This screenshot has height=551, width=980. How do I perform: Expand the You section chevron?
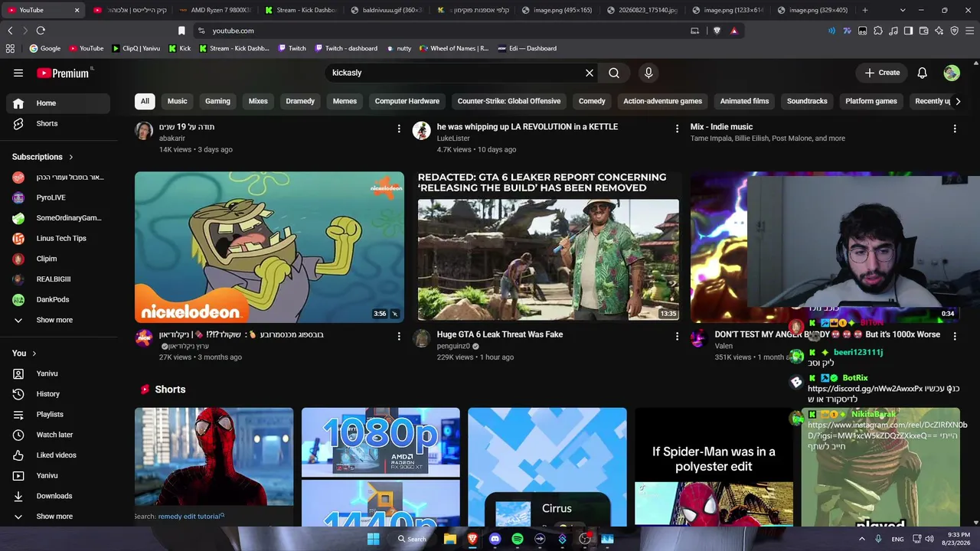[34, 354]
